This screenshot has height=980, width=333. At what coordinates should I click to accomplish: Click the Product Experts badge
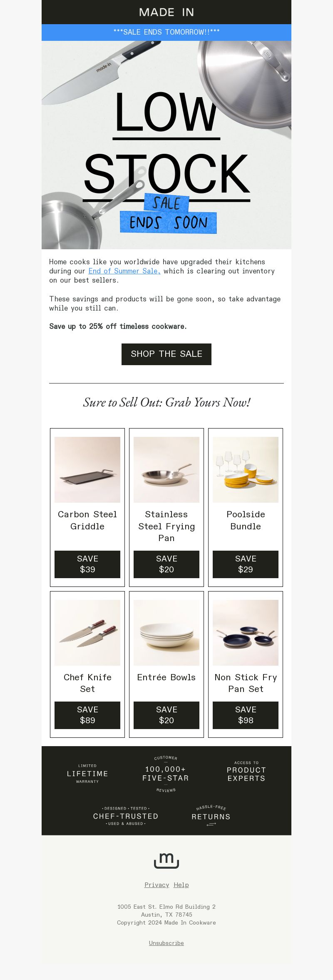click(246, 772)
